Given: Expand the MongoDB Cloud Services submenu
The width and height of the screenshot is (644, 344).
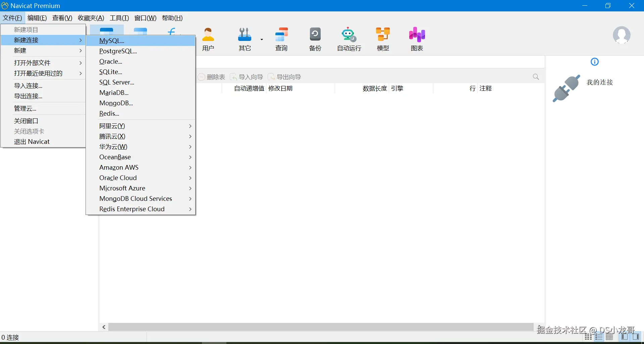Looking at the screenshot, I should (x=141, y=199).
